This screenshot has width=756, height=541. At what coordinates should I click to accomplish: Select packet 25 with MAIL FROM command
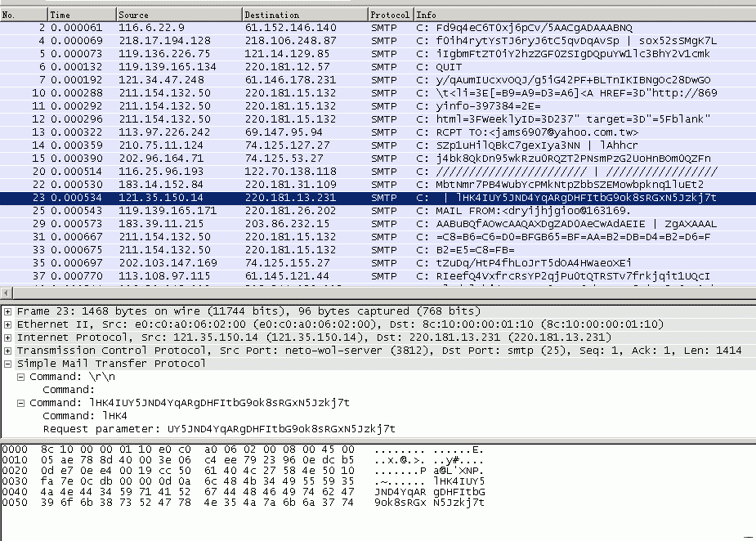[x=327, y=210]
